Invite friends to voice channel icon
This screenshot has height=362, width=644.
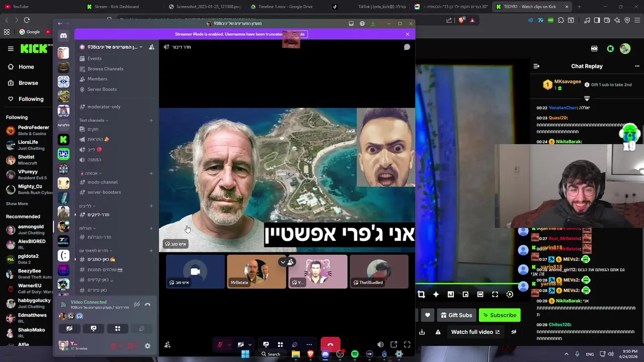[x=168, y=345]
